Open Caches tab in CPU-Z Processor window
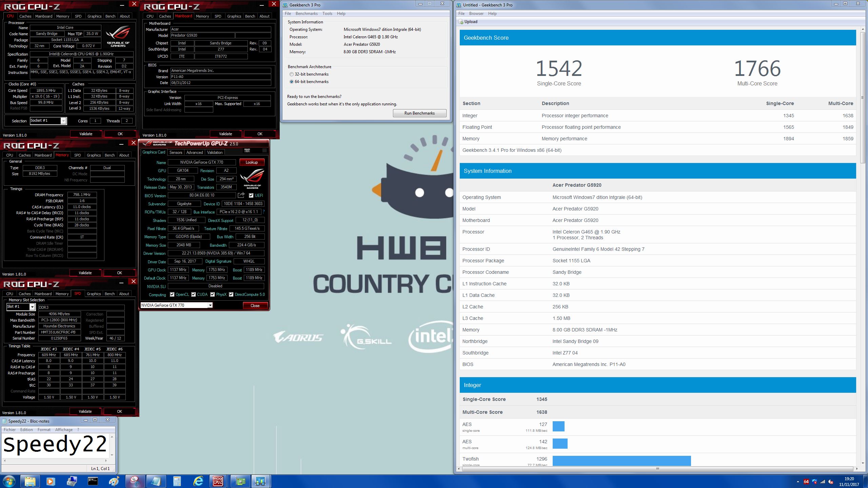Image resolution: width=868 pixels, height=488 pixels. pos(25,16)
